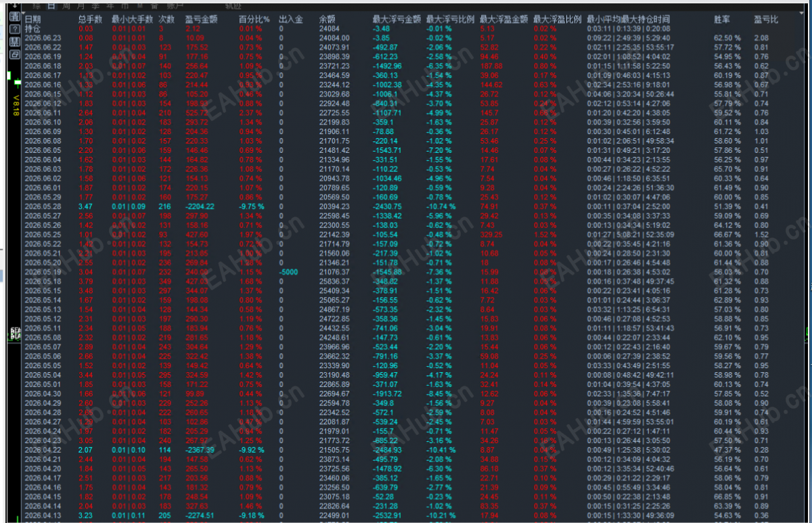Image resolution: width=812 pixels, height=523 pixels.
Task: Click the 百分比% column header
Action: (x=254, y=20)
